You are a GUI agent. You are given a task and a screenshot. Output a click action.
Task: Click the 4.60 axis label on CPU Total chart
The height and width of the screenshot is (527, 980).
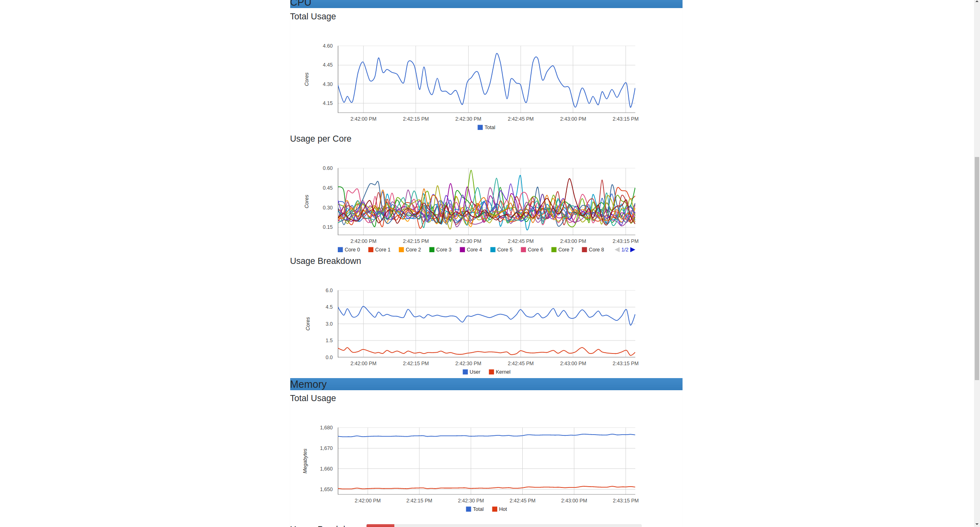[x=328, y=46]
